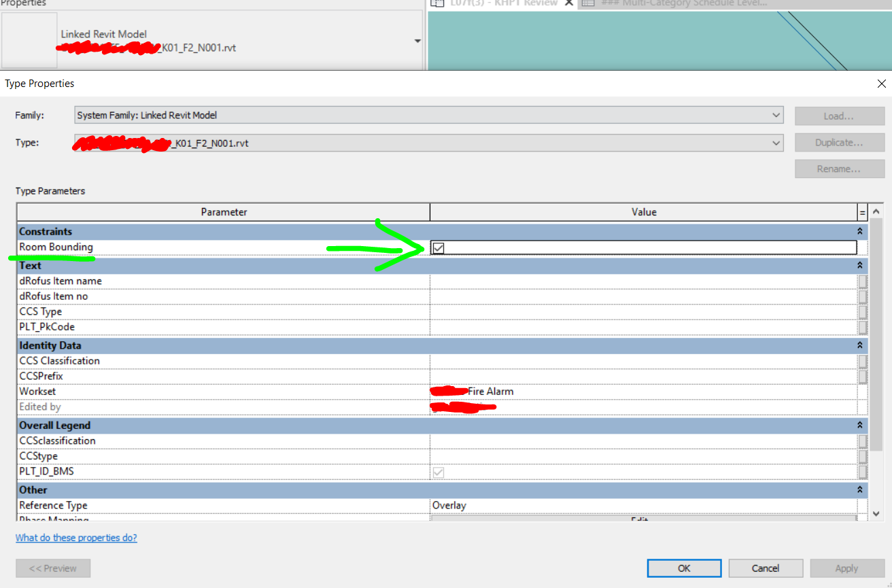Click the << Preview button
The width and height of the screenshot is (892, 588).
pos(53,568)
